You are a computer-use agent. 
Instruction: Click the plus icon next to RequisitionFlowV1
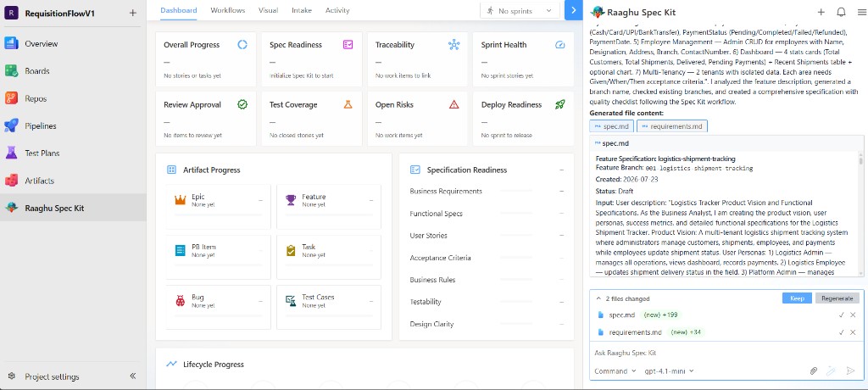click(x=133, y=14)
